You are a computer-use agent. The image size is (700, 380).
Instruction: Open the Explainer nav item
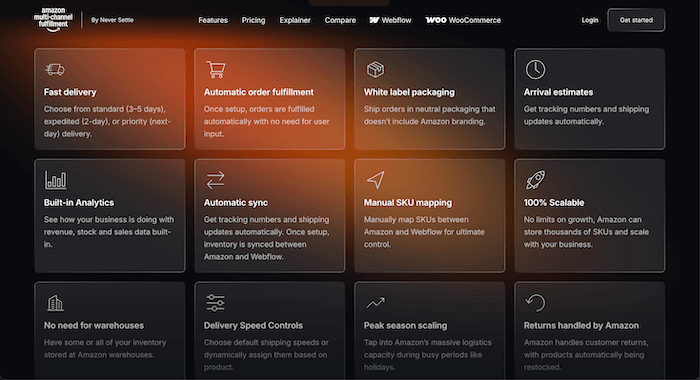coord(295,20)
